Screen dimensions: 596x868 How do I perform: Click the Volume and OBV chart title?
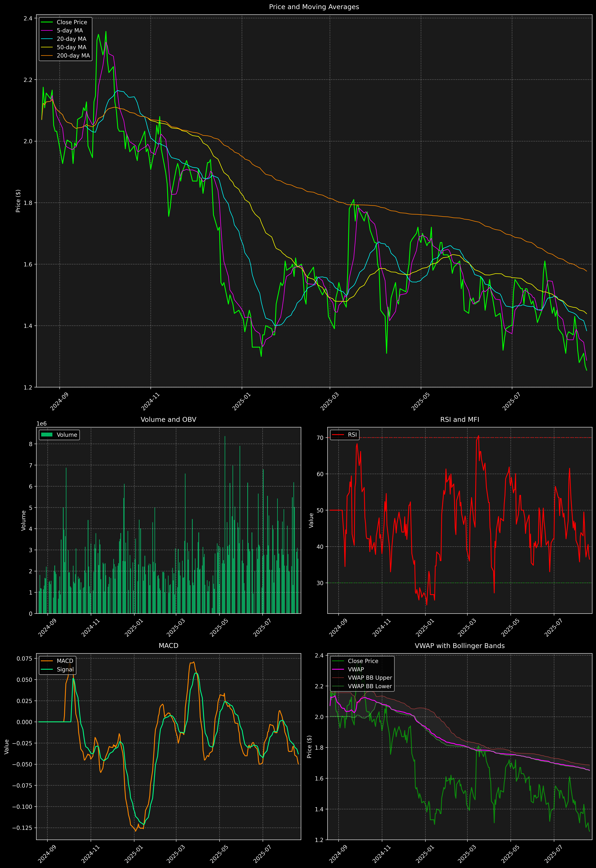[168, 419]
